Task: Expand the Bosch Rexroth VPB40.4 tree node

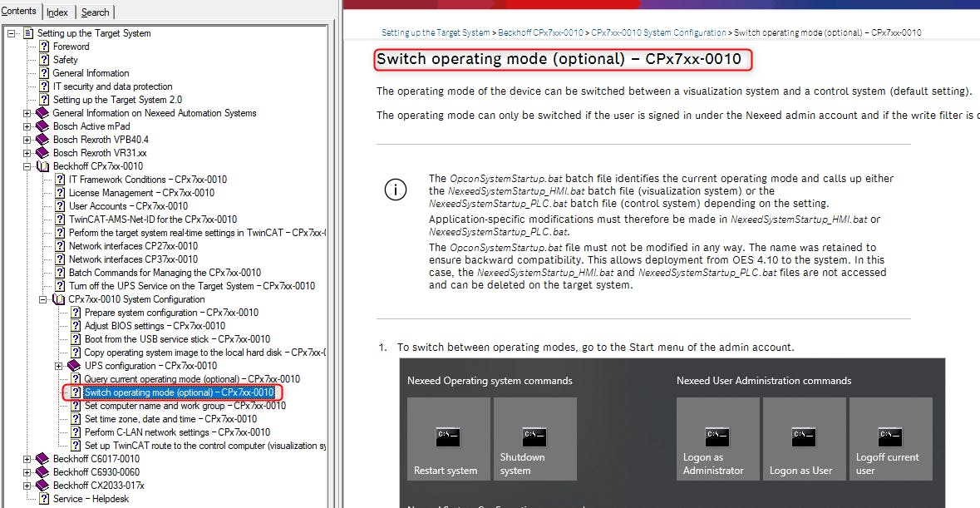Action: tap(27, 140)
